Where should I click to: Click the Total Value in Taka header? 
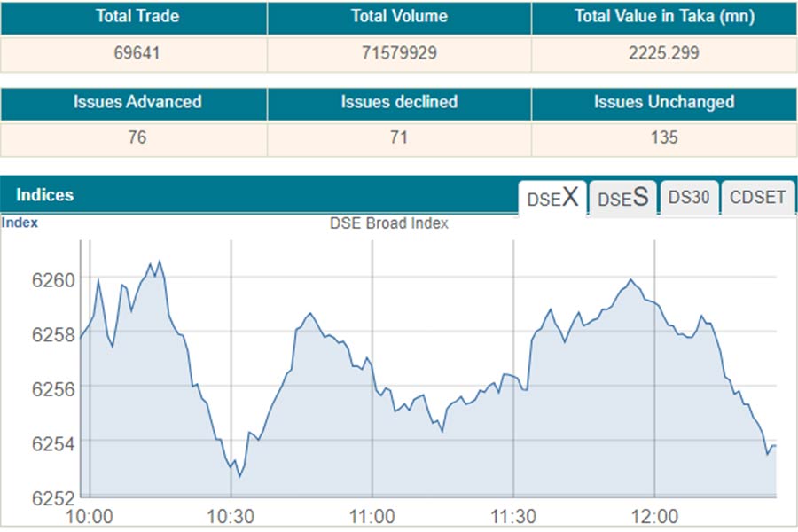(664, 17)
